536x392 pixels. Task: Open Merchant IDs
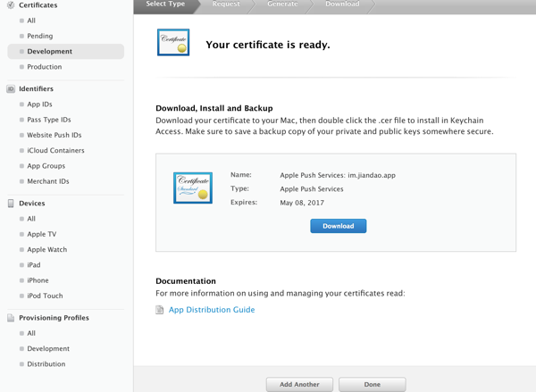point(48,181)
